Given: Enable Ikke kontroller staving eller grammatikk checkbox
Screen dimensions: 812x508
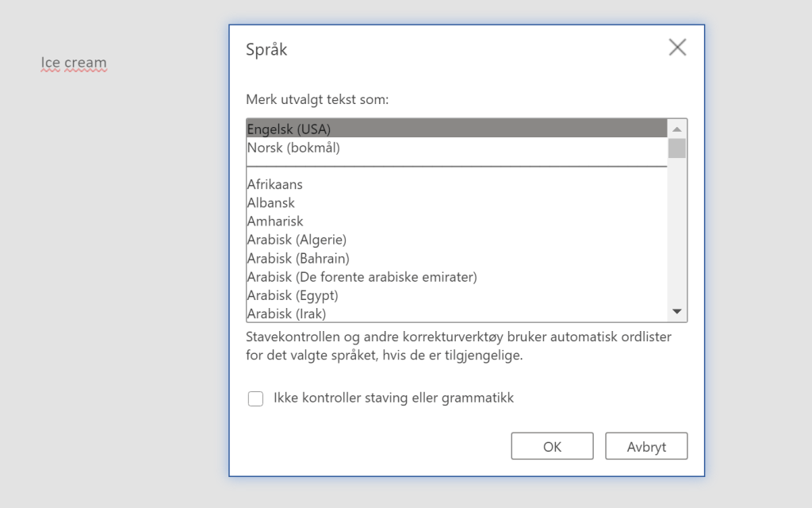Looking at the screenshot, I should (x=256, y=398).
